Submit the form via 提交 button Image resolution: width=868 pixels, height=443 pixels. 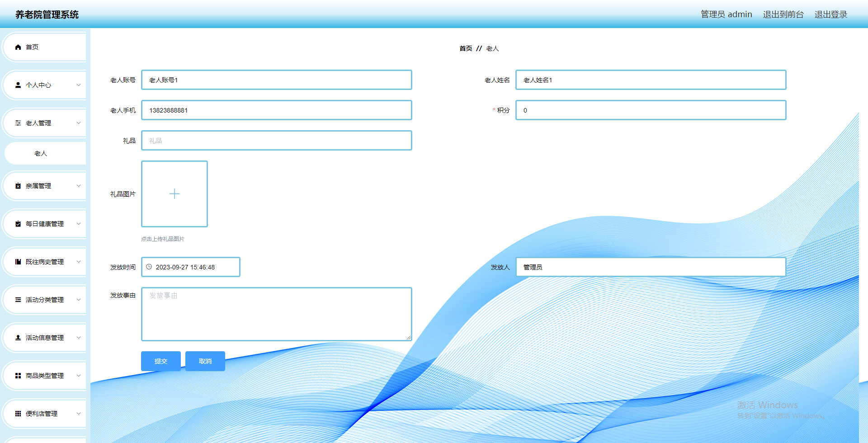[x=160, y=361]
